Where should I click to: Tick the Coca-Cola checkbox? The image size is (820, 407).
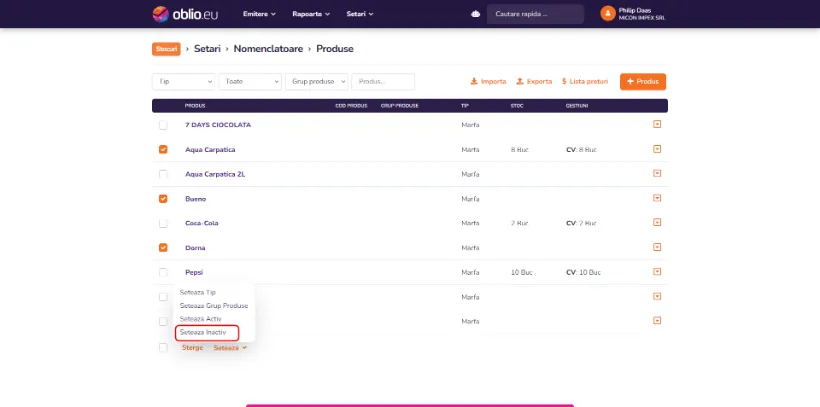(163, 223)
